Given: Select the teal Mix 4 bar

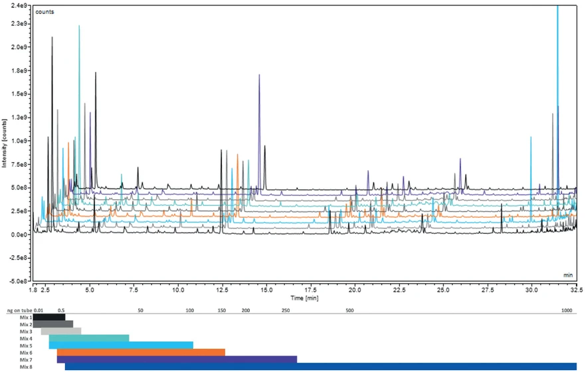Looking at the screenshot, I should coord(88,338).
